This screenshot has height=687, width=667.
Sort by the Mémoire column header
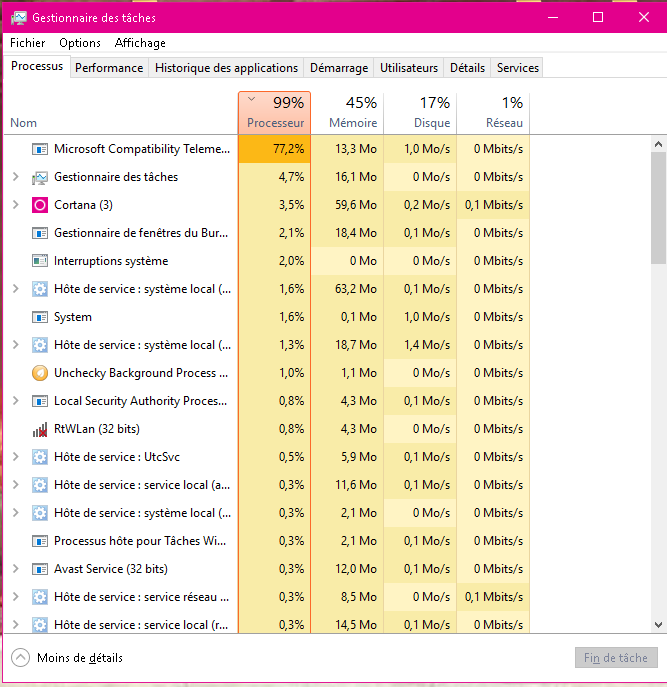348,113
